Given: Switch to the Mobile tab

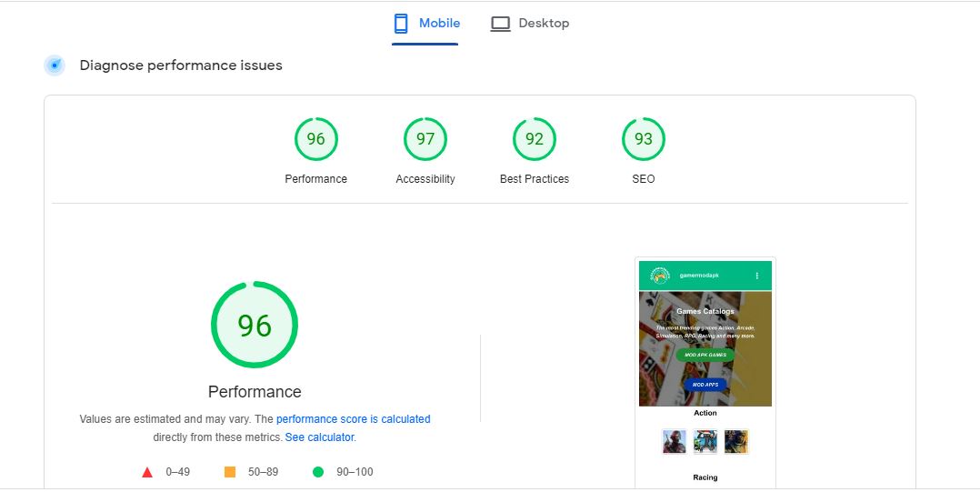Looking at the screenshot, I should point(425,24).
